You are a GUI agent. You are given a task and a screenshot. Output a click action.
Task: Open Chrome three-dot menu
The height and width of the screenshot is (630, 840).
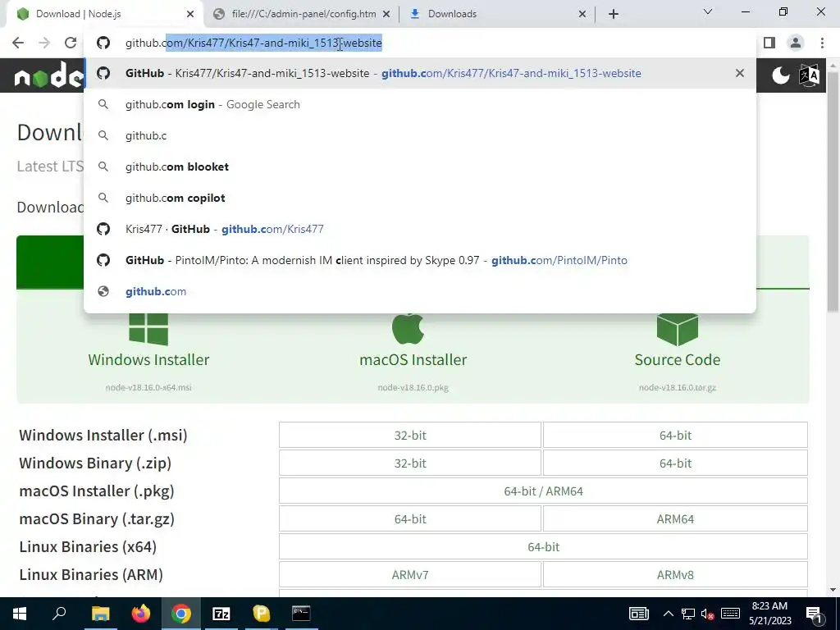[x=822, y=43]
